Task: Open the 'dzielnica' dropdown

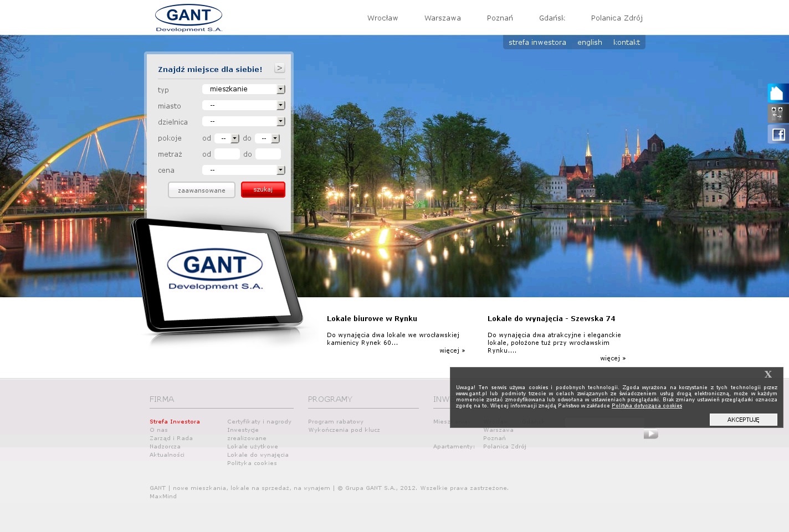Action: 244,121
